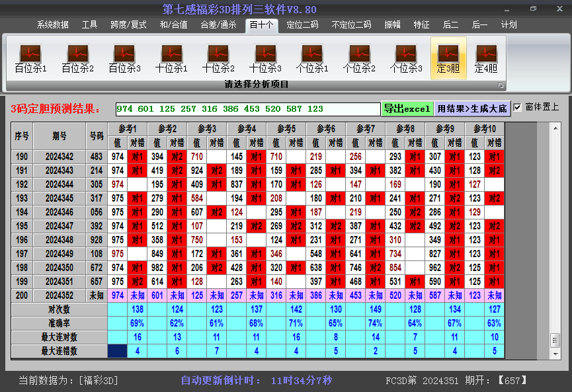This screenshot has width=572, height=392.
Task: Select the 百位杀1 analysis icon
Action: tap(30, 58)
